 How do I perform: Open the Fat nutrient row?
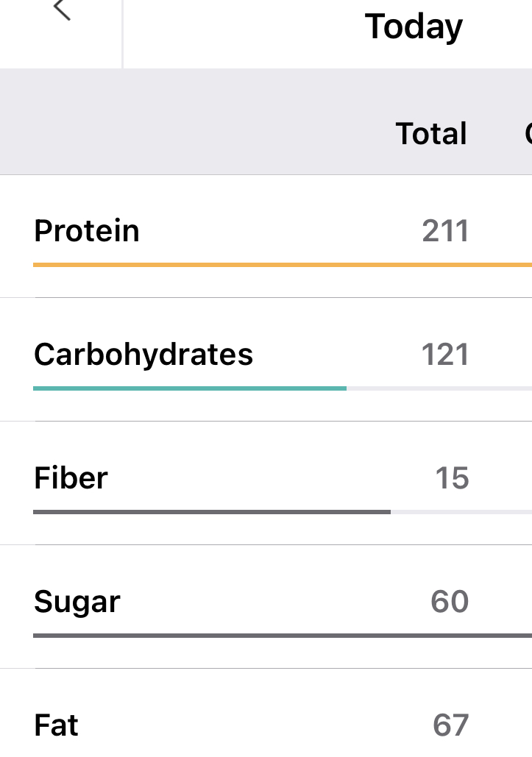pos(56,725)
